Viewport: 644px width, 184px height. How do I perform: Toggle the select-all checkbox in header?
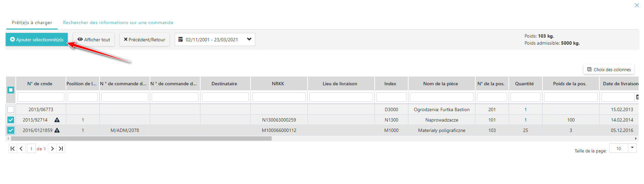tap(11, 90)
